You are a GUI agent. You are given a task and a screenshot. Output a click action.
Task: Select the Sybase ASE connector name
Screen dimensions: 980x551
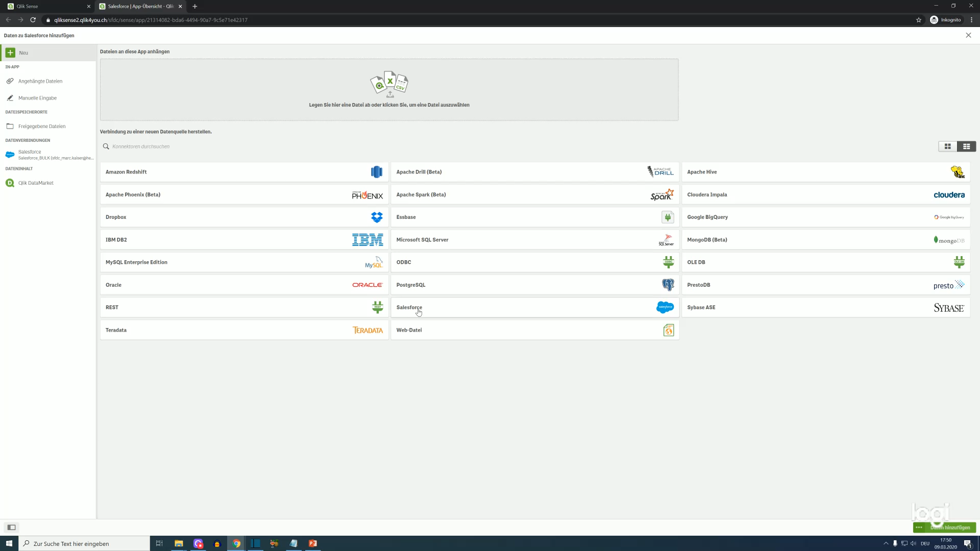(x=701, y=308)
